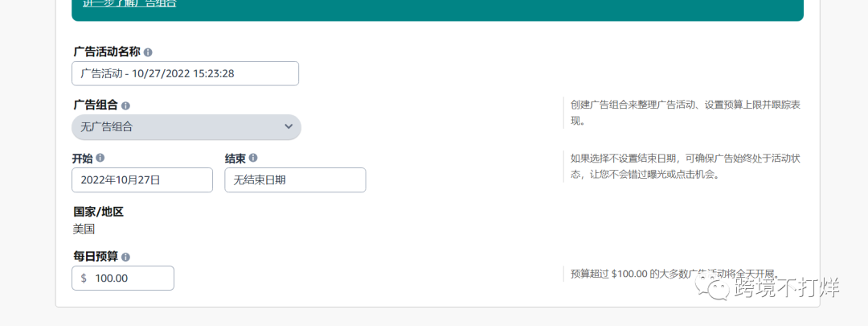
Task: Click the 美国 country text
Action: (x=84, y=229)
